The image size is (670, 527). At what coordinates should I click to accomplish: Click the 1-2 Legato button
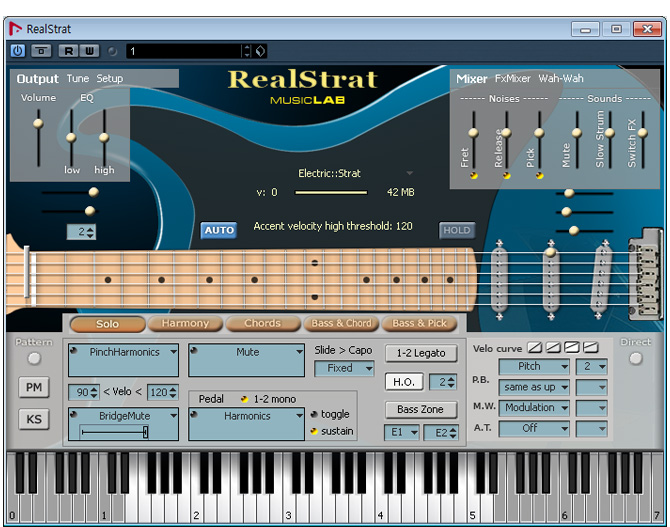pos(421,353)
